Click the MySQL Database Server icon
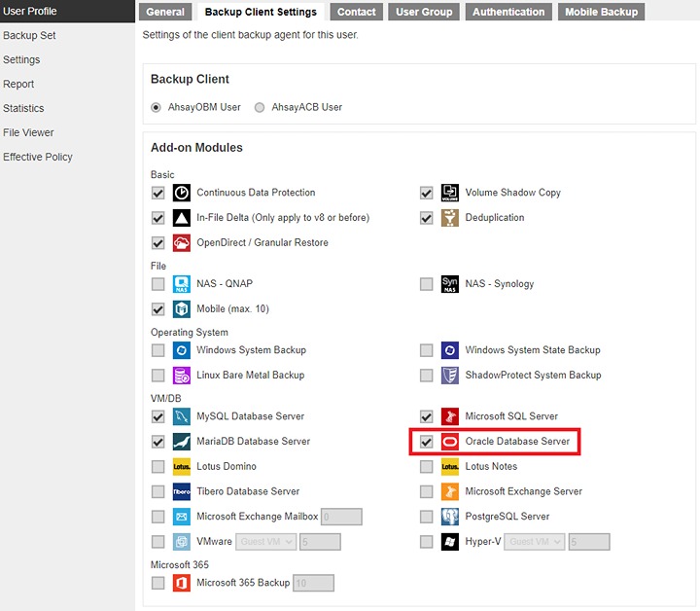Image resolution: width=700 pixels, height=611 pixels. click(182, 416)
